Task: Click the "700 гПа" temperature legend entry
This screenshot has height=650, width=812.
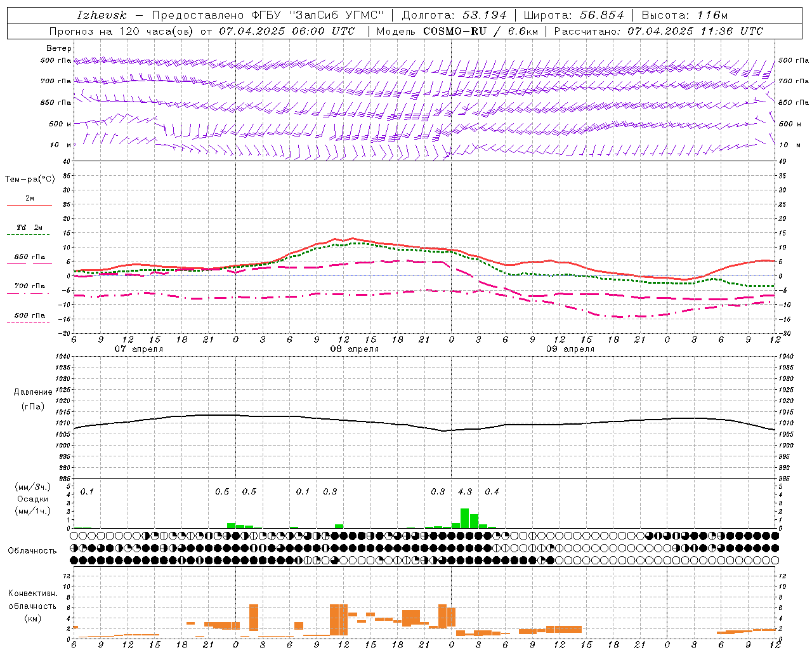Action: click(x=29, y=286)
